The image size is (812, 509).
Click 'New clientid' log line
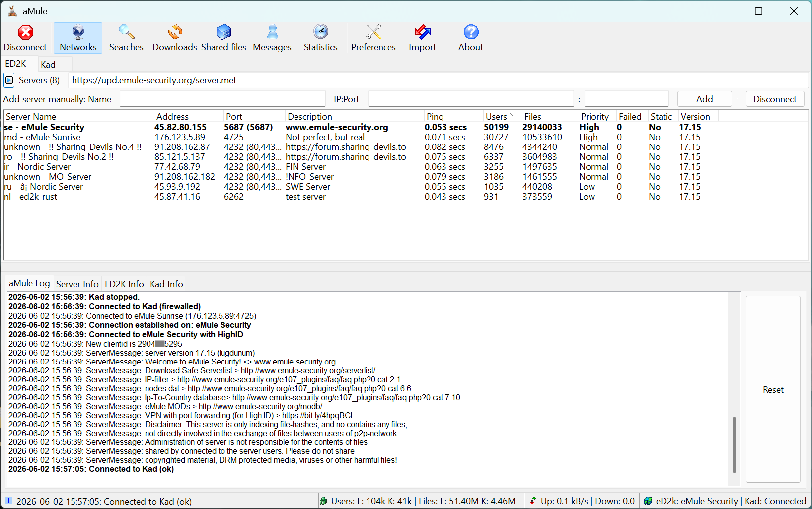[x=95, y=344]
